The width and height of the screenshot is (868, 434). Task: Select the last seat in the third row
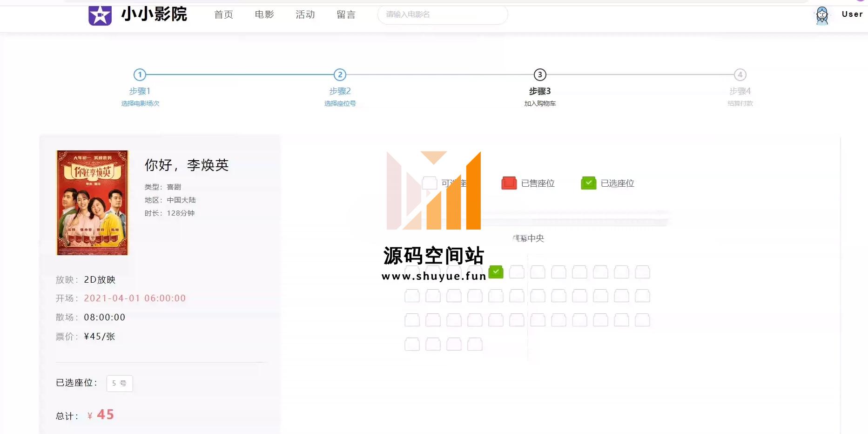642,320
